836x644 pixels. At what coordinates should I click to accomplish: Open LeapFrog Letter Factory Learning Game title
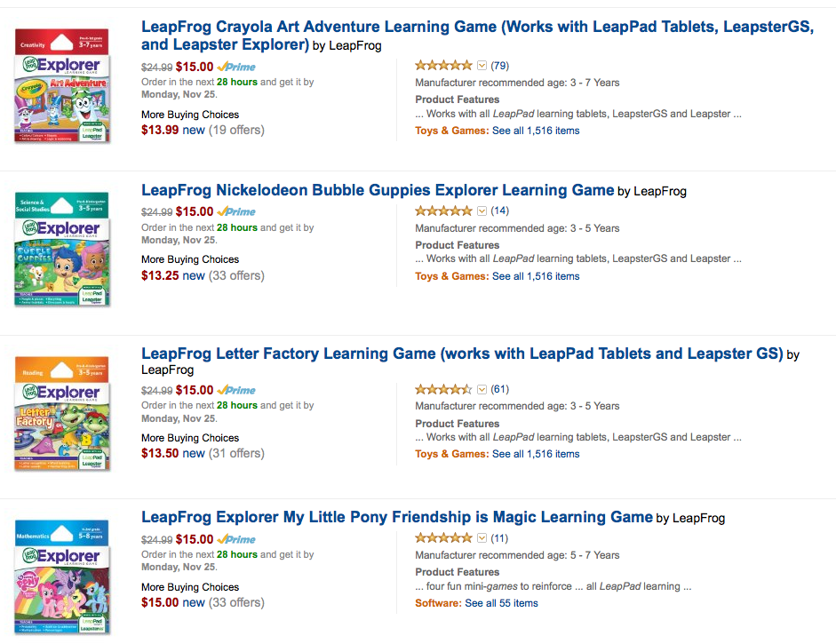pos(462,354)
